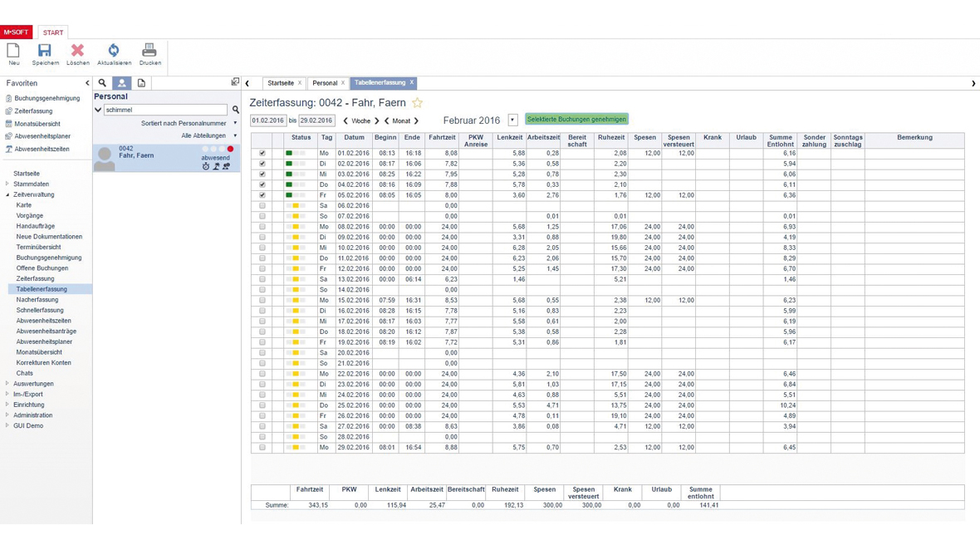The image size is (980, 540).
Task: Click the Löschen delete icon
Action: coord(77,52)
